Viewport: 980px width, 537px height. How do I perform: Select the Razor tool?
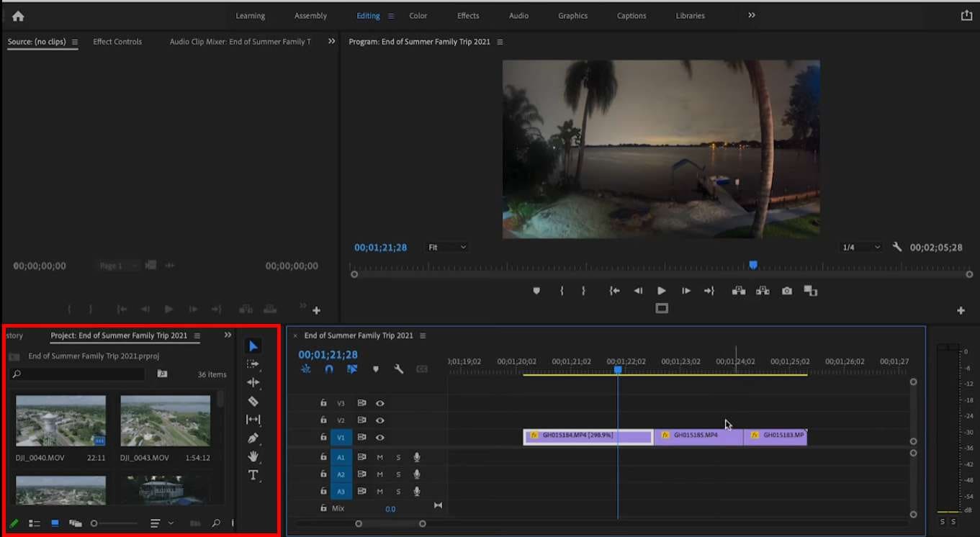coord(253,401)
